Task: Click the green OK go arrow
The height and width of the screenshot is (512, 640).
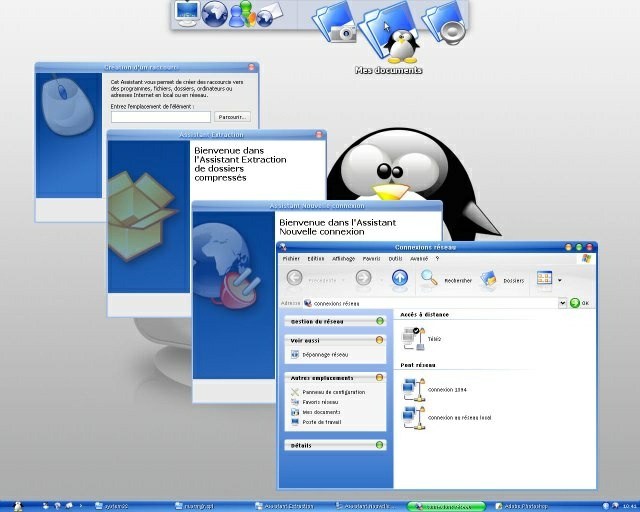Action: [x=575, y=303]
